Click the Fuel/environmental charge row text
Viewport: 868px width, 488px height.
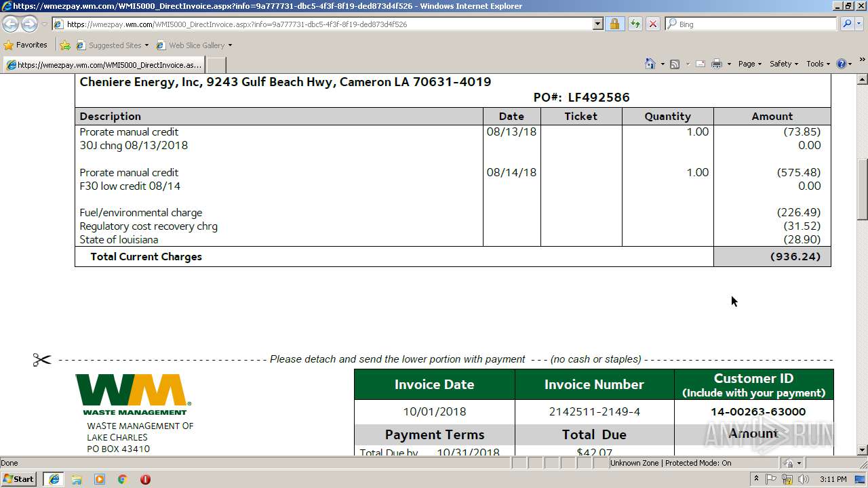click(x=140, y=212)
